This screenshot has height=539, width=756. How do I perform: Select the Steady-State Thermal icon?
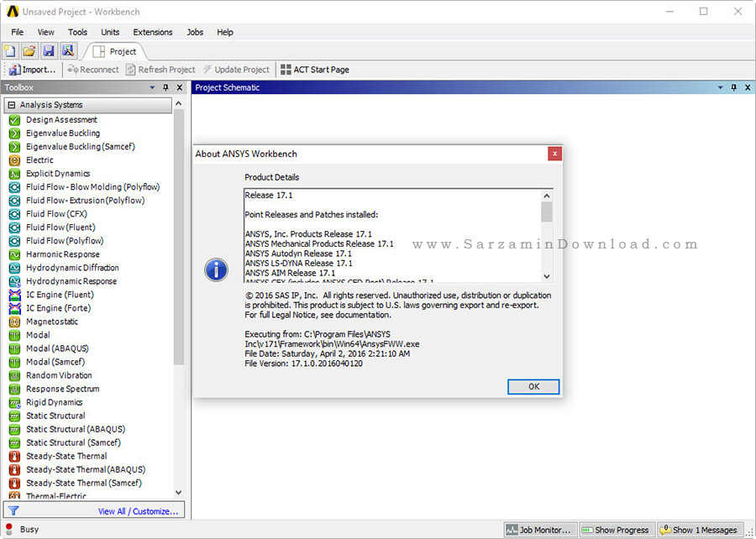click(x=14, y=457)
